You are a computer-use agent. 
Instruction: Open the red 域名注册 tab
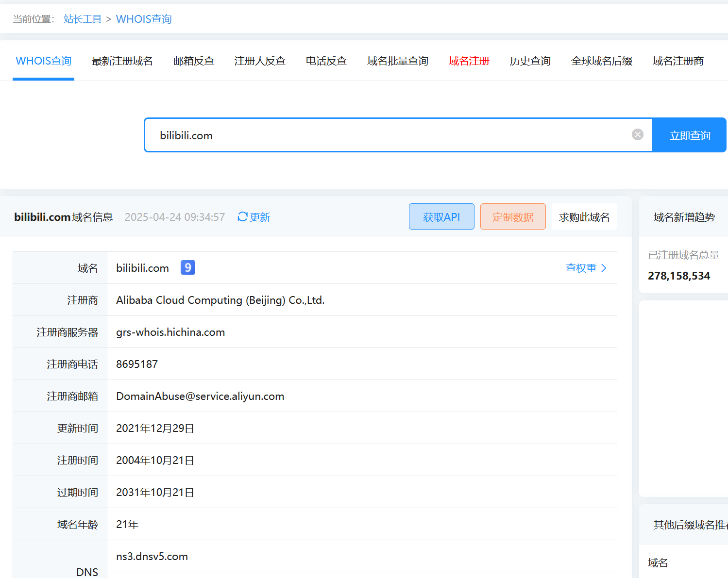(x=469, y=61)
